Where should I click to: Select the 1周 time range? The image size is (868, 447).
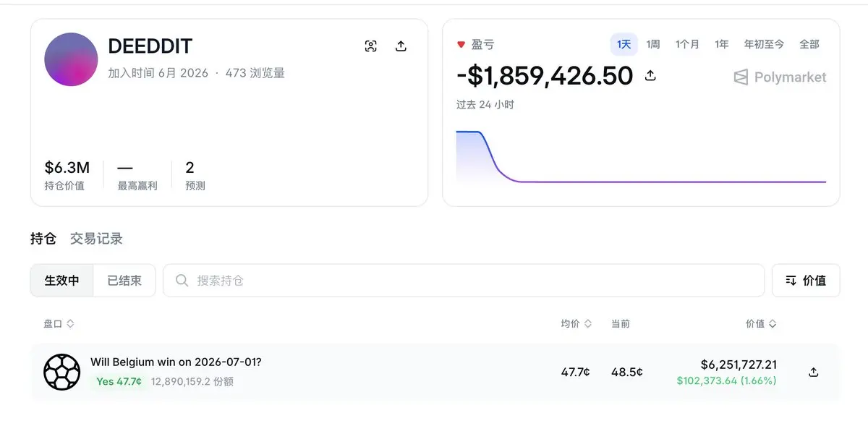[x=653, y=44]
